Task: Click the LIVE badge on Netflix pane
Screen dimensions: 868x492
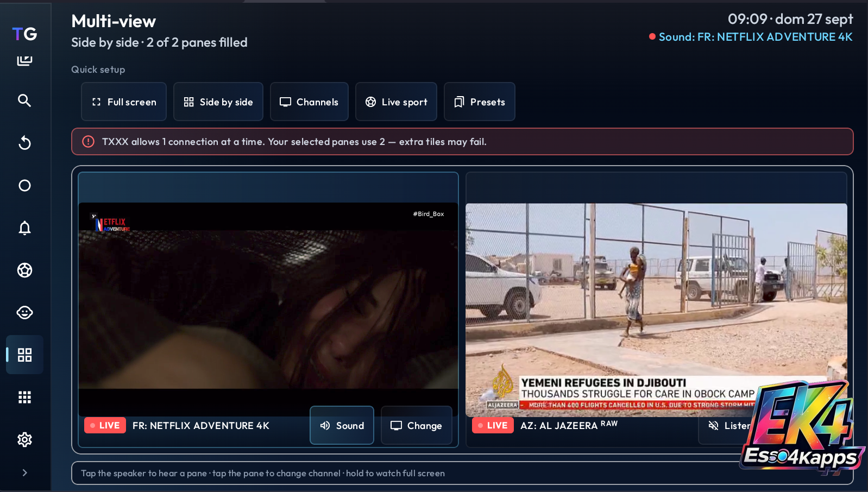Action: (x=105, y=425)
